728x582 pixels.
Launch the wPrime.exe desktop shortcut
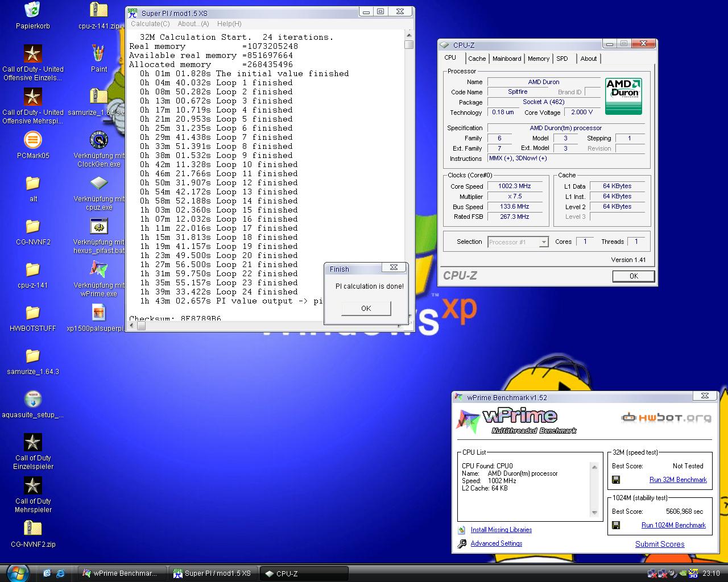click(99, 269)
